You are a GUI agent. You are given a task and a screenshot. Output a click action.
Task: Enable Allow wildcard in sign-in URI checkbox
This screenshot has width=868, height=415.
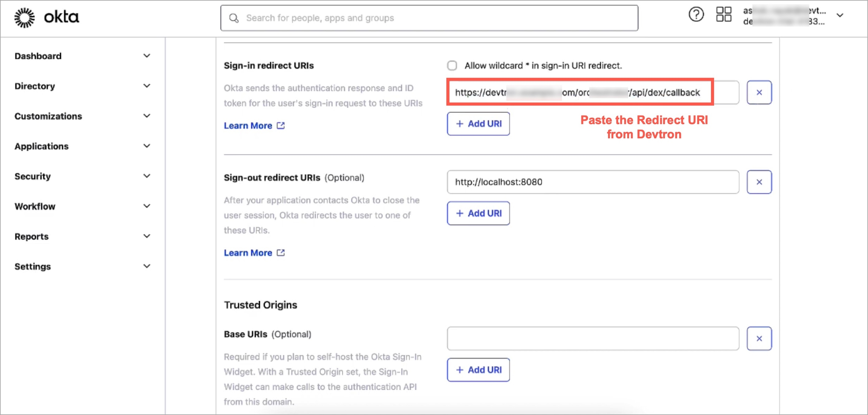coord(452,66)
